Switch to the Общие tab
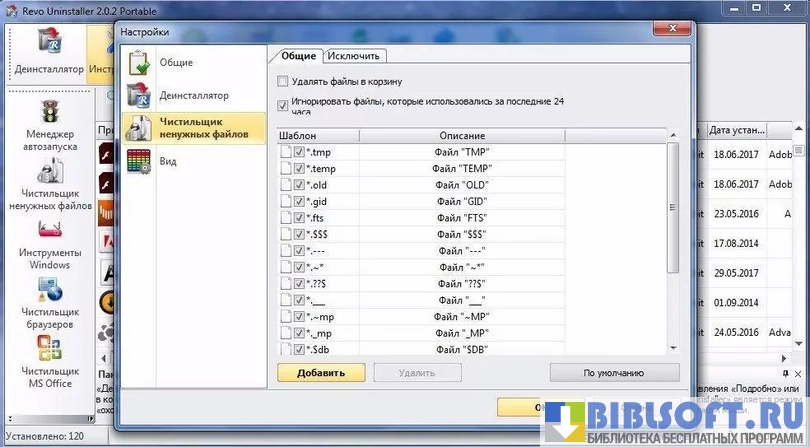Image resolution: width=810 pixels, height=447 pixels. point(298,56)
